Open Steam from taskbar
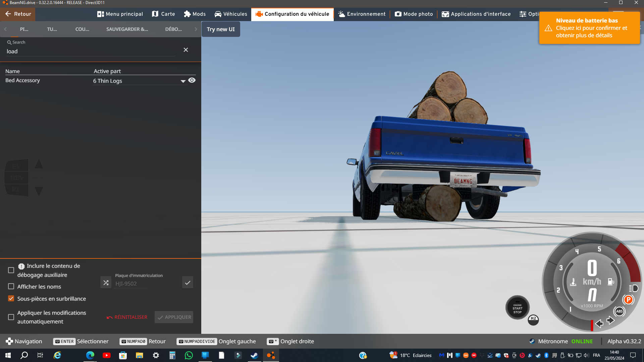Screen dimensions: 644x362 coord(254,355)
